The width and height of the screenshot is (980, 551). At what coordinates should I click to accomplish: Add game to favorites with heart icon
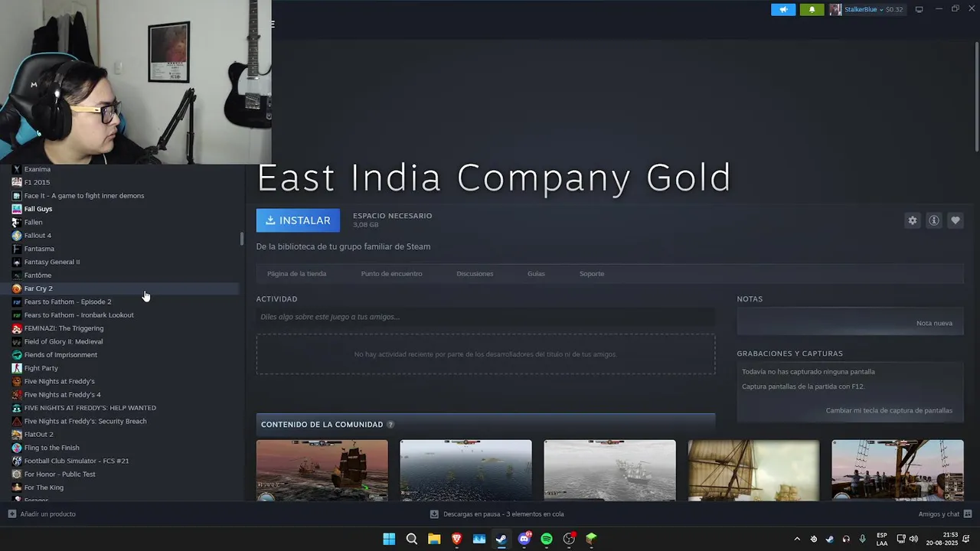click(955, 220)
